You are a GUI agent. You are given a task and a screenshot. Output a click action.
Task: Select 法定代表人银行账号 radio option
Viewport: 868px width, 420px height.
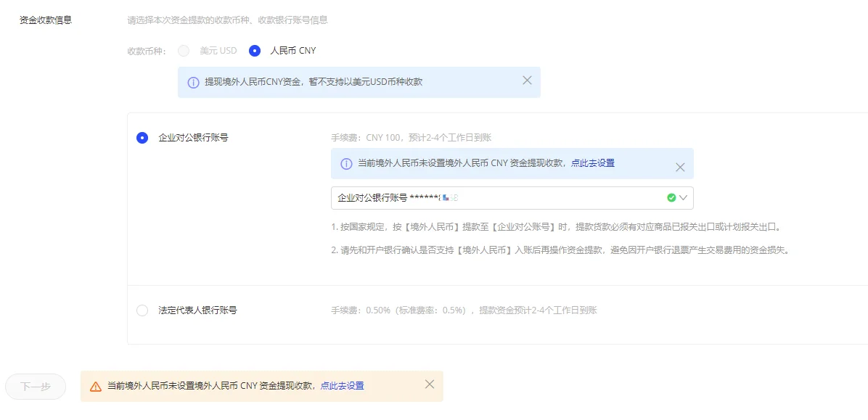click(x=142, y=310)
